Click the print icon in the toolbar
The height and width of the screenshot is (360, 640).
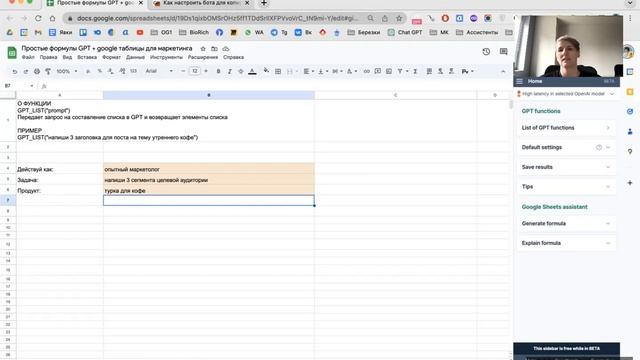pos(37,71)
